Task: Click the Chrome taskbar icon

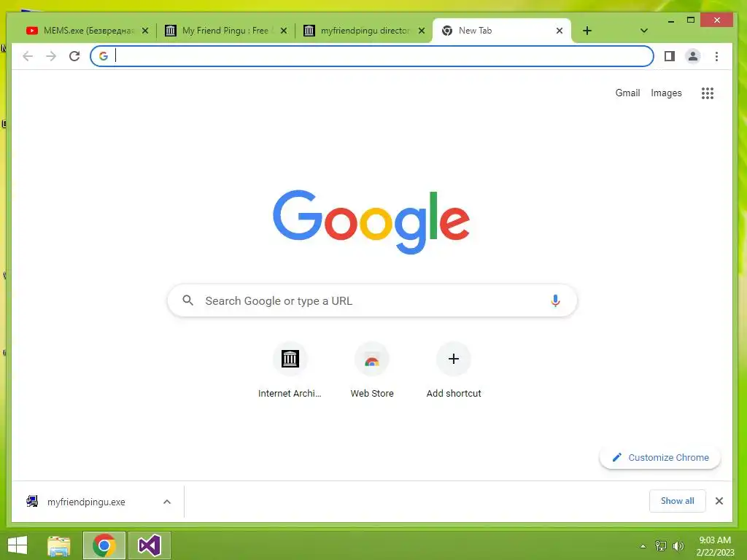Action: click(x=104, y=545)
